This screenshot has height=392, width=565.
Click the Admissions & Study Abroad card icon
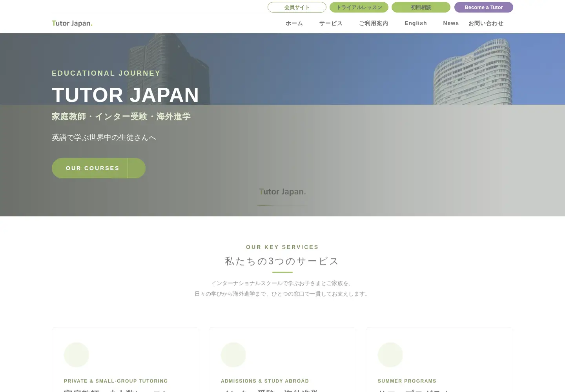click(233, 355)
